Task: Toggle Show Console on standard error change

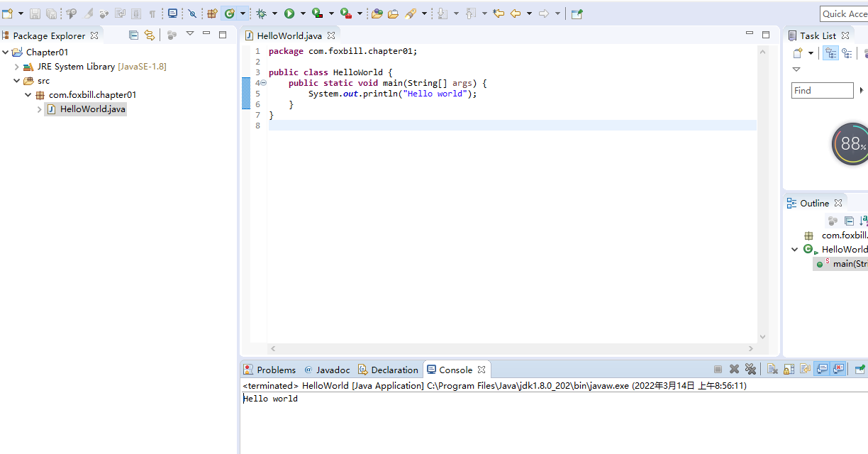Action: [839, 369]
